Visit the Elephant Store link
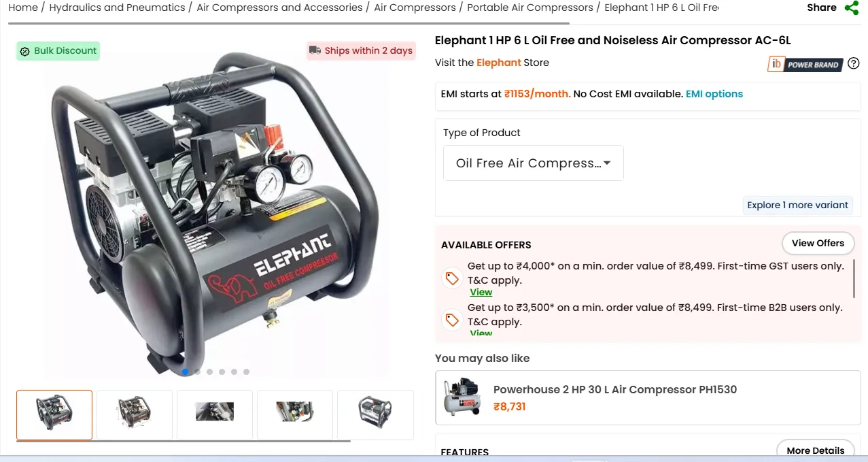Image resolution: width=868 pixels, height=462 pixels. coord(498,63)
